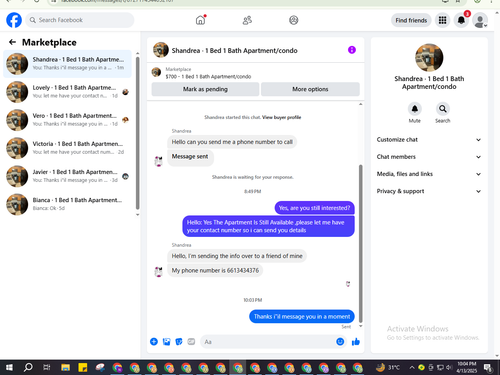Open Windows taskbar search
This screenshot has height=375, width=500.
(x=28, y=367)
